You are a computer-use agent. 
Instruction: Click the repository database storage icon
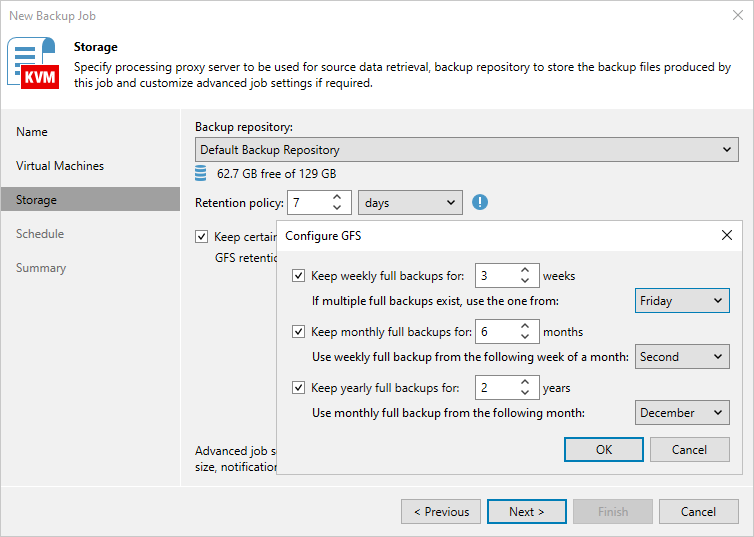(x=201, y=174)
